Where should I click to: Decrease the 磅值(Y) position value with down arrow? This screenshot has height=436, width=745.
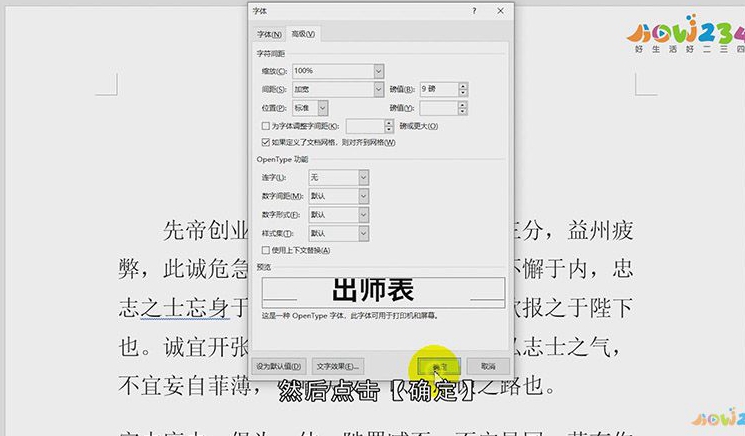[462, 112]
